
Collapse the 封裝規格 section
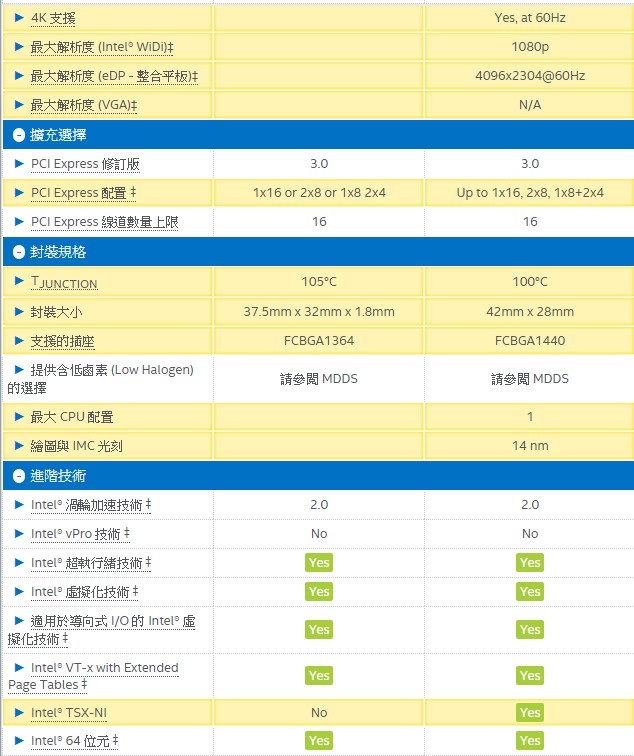pos(19,252)
